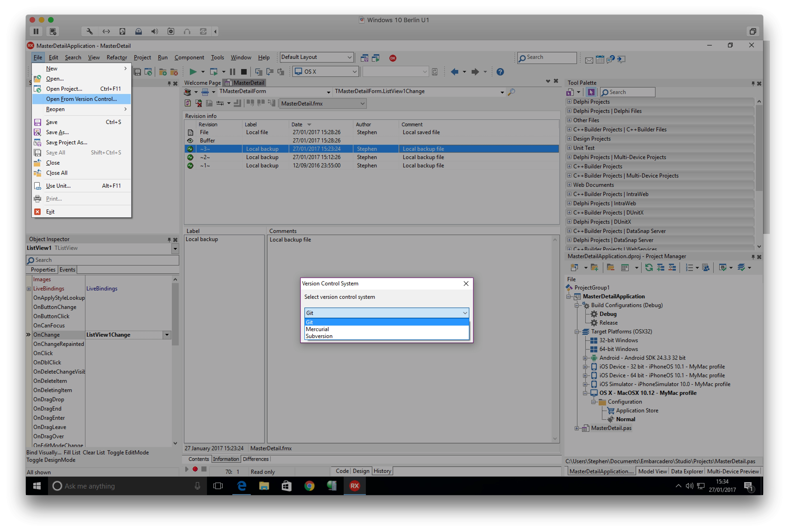Pin the Tool Palette panel
The height and width of the screenshot is (532, 789).
[x=753, y=83]
